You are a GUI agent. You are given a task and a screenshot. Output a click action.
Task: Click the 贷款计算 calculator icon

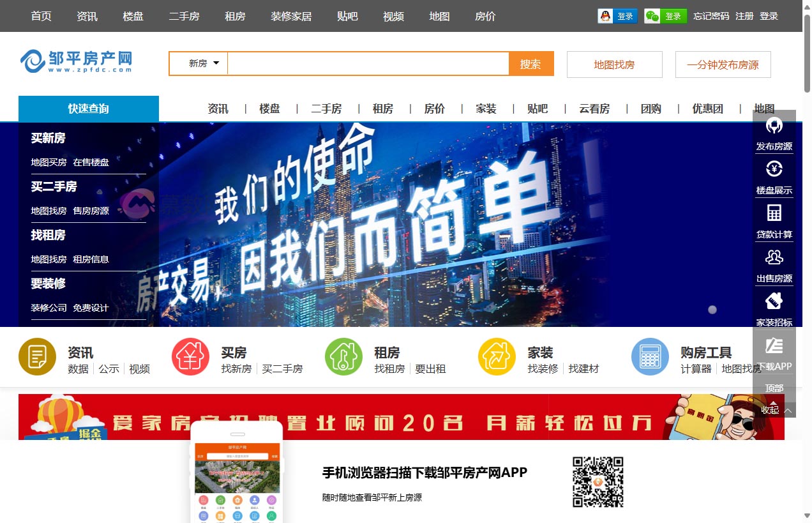pyautogui.click(x=774, y=213)
